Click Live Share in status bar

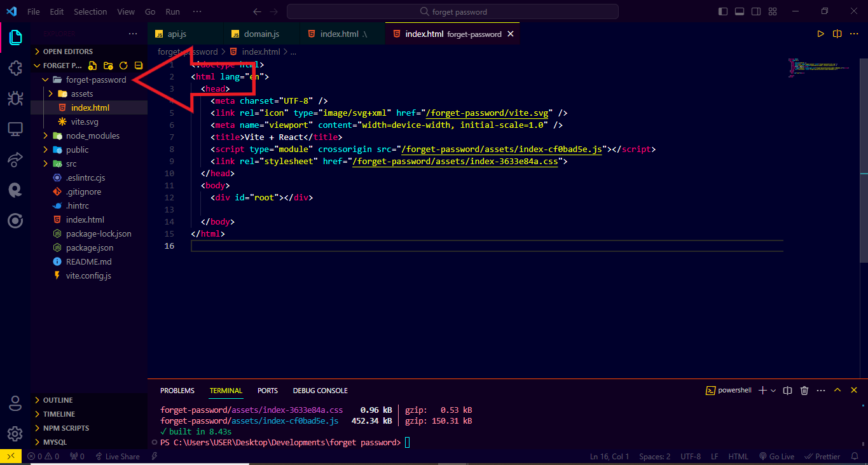(x=117, y=456)
